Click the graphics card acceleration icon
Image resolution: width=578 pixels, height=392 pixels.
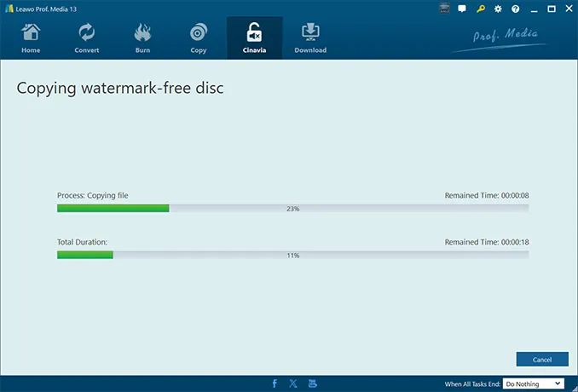444,9
